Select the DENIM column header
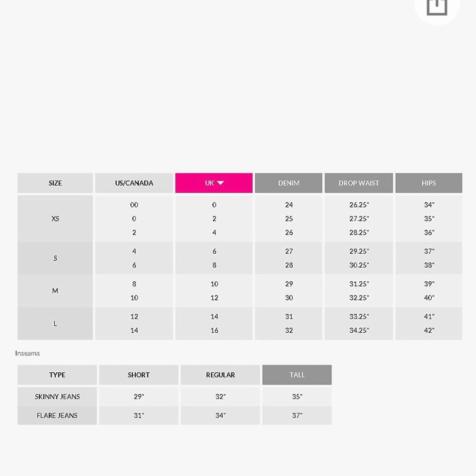The width and height of the screenshot is (476, 476). click(x=288, y=183)
